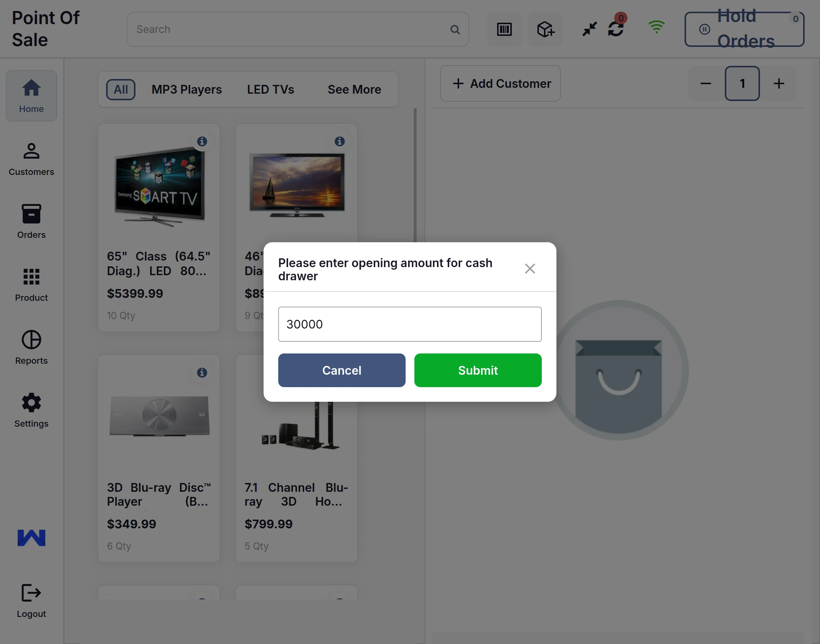820x644 pixels.
Task: Increase quantity with plus stepper
Action: [x=779, y=83]
